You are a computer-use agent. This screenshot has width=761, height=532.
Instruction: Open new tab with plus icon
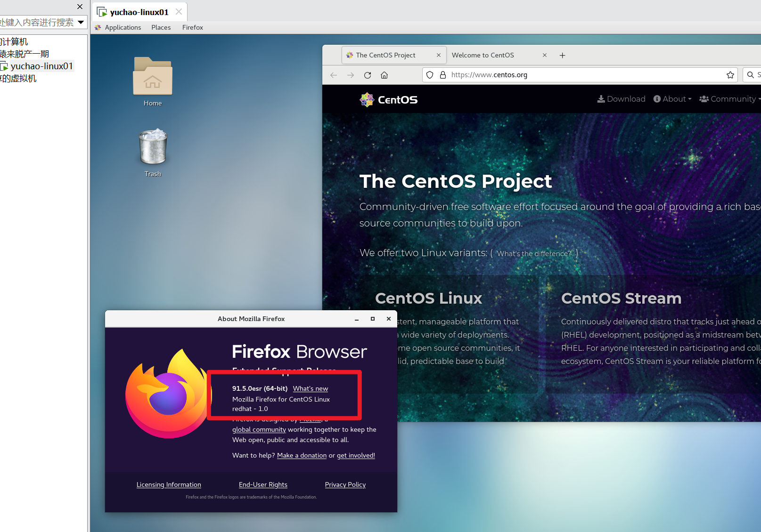coord(562,56)
